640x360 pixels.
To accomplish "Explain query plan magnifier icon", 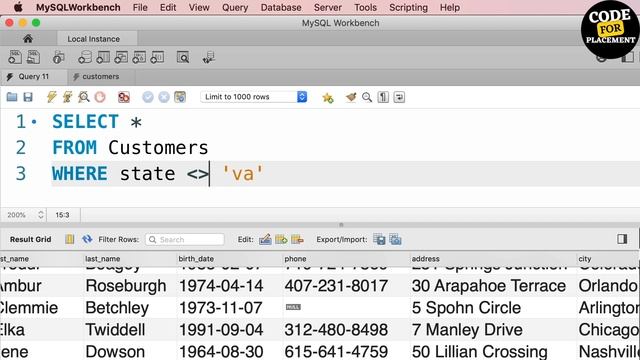I will (x=84, y=97).
